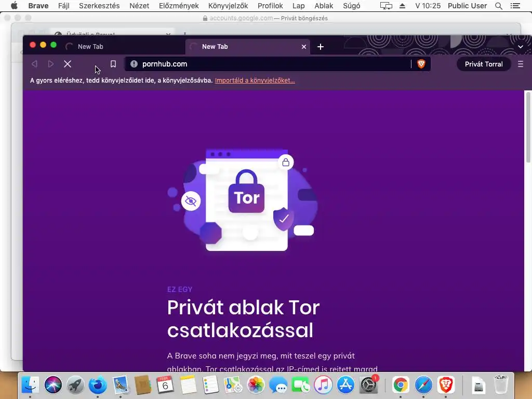Click the forward navigation arrow
Screen dimensions: 532x399
(x=50, y=64)
